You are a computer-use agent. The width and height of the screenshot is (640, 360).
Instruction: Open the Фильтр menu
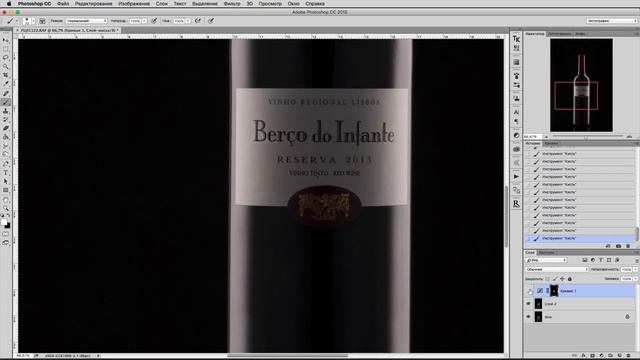(x=232, y=4)
